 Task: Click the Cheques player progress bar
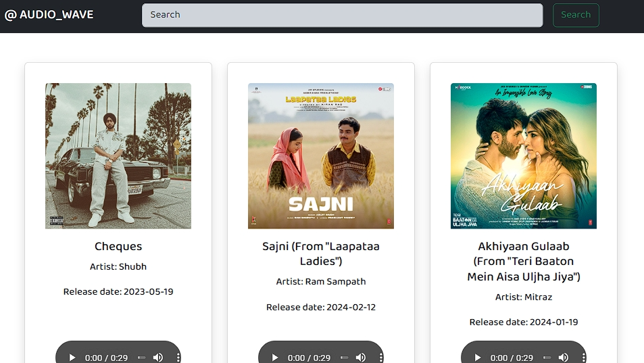142,358
